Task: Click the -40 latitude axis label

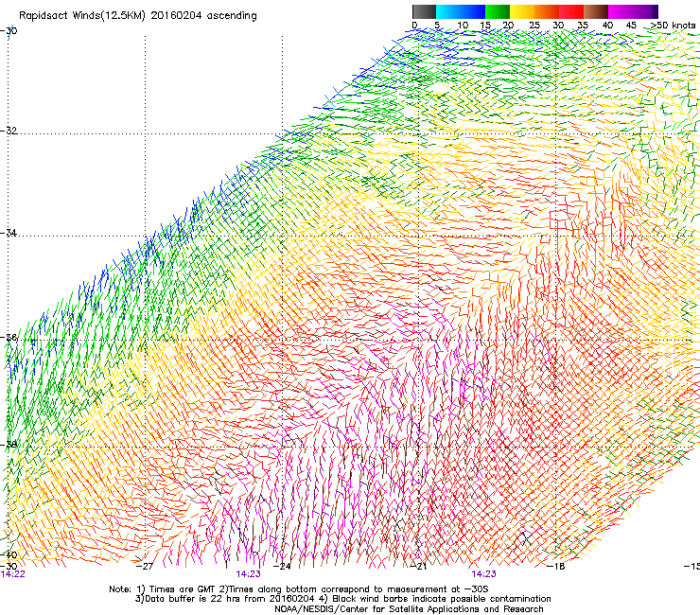Action: tap(9, 554)
